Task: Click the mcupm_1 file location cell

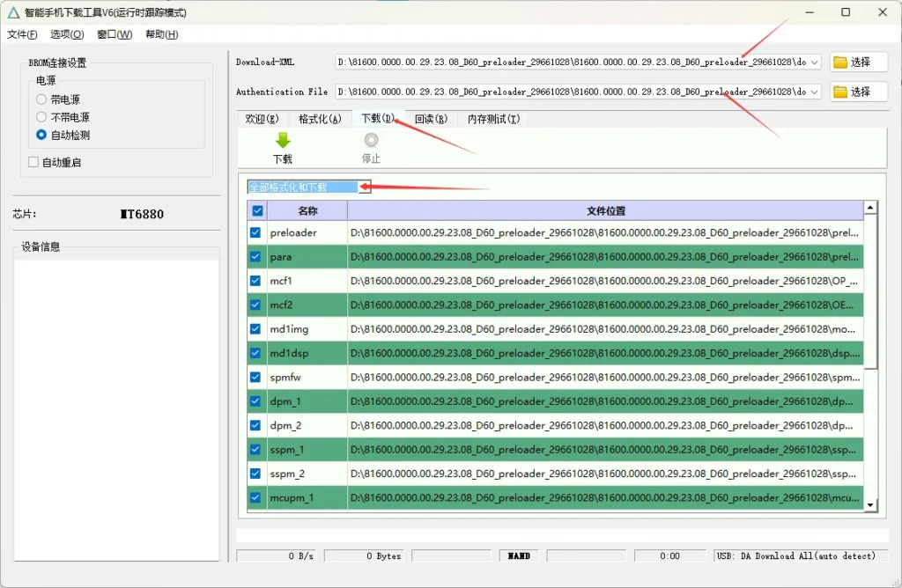Action: [x=606, y=498]
